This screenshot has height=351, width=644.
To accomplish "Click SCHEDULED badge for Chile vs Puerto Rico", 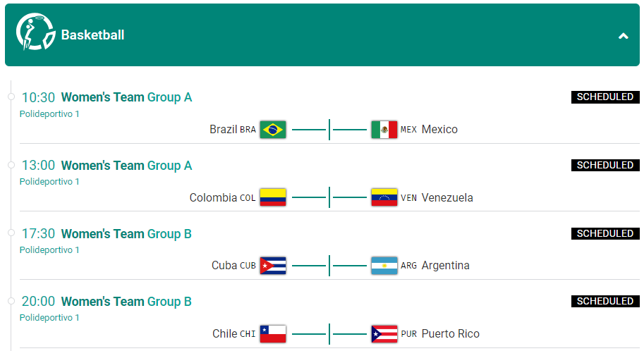I will click(x=605, y=301).
